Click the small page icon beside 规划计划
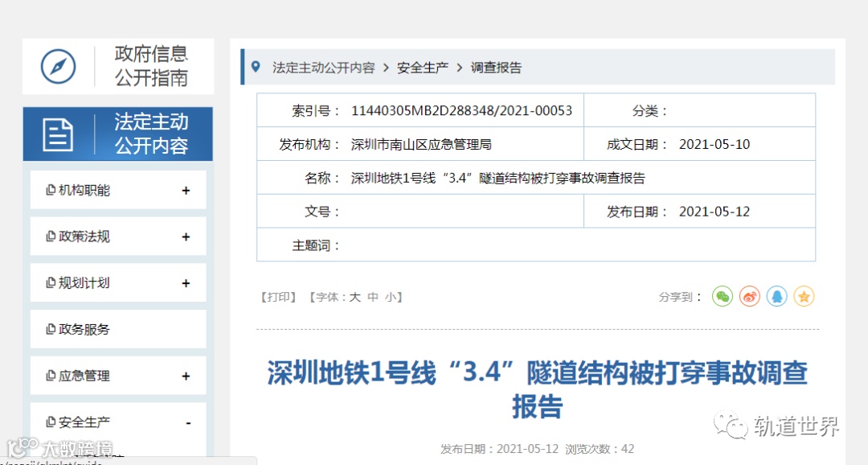 click(51, 282)
